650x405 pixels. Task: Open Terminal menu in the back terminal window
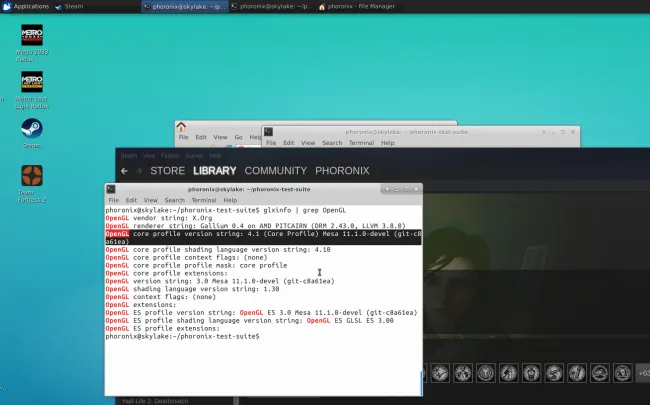click(361, 143)
